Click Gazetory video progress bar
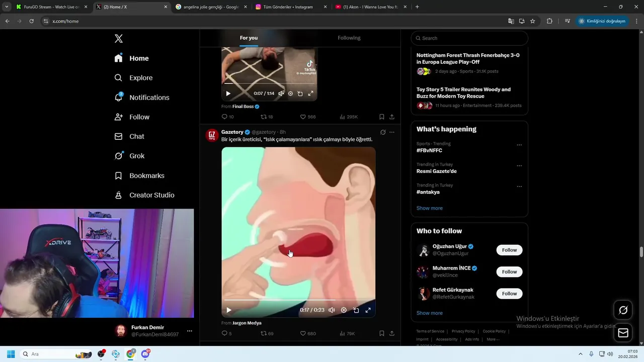The image size is (644, 362). 299,300
